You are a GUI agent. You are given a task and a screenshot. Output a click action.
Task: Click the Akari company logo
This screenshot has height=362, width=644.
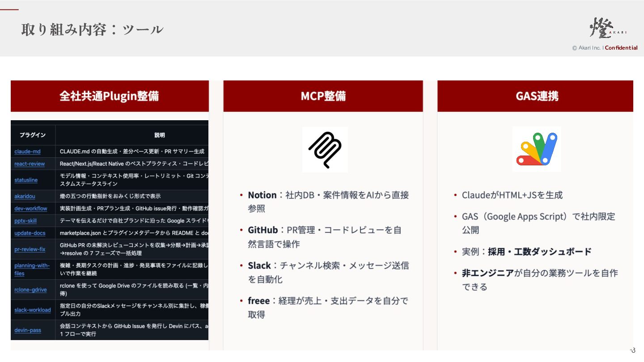(x=608, y=28)
